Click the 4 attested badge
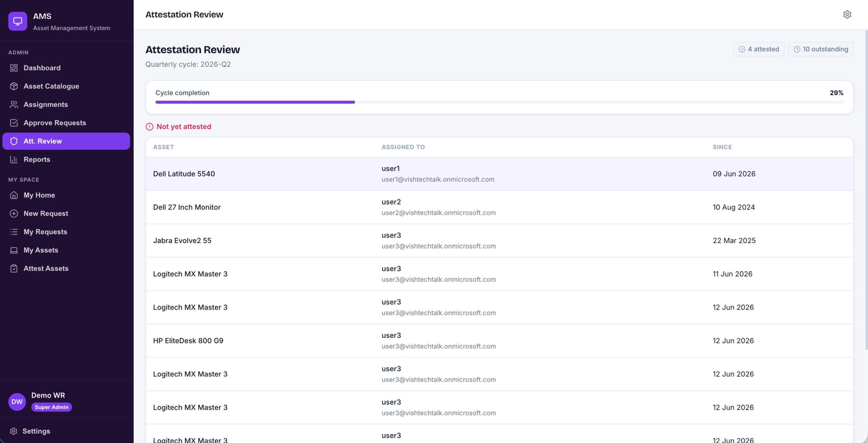 tap(758, 49)
